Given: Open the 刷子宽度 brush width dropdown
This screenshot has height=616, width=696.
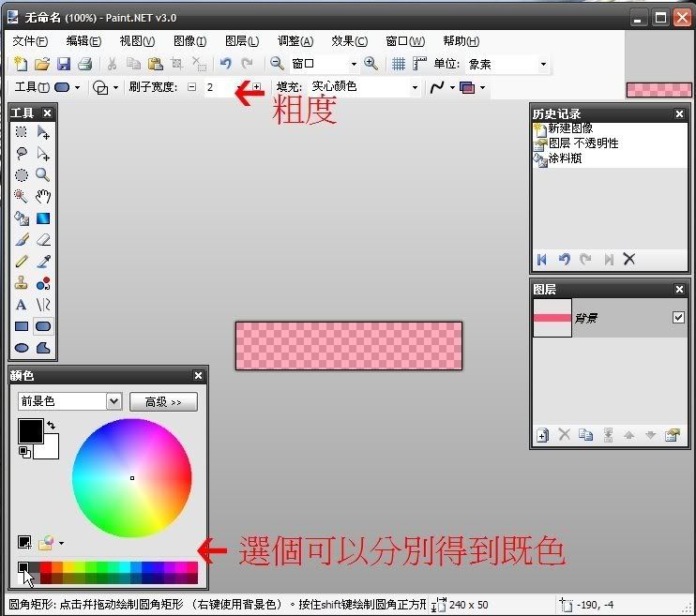Looking at the screenshot, I should 240,87.
